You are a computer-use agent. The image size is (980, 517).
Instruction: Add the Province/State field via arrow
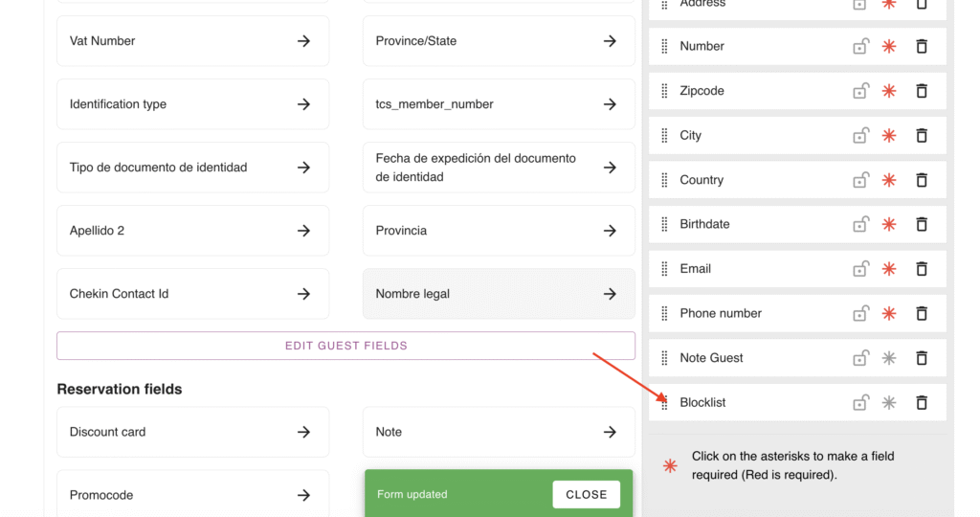pos(610,41)
